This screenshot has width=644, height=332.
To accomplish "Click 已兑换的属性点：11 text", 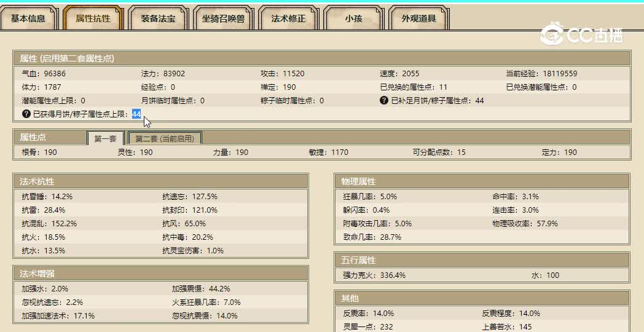I will pyautogui.click(x=414, y=87).
